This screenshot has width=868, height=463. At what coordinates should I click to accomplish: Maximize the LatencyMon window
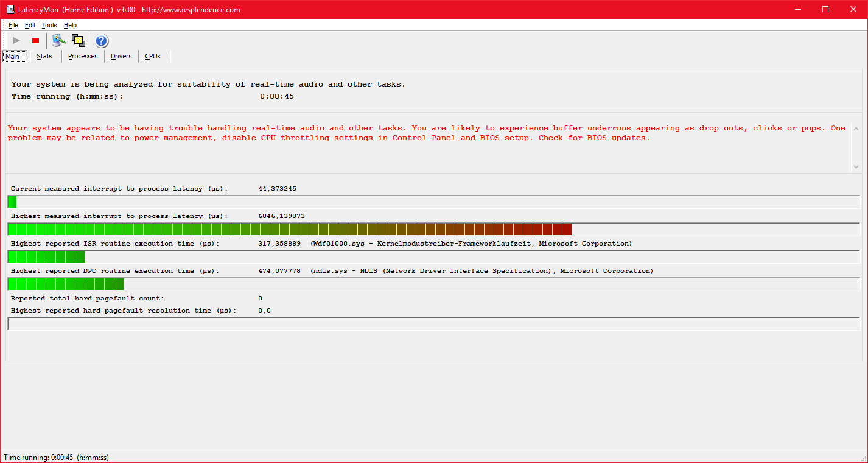[825, 9]
